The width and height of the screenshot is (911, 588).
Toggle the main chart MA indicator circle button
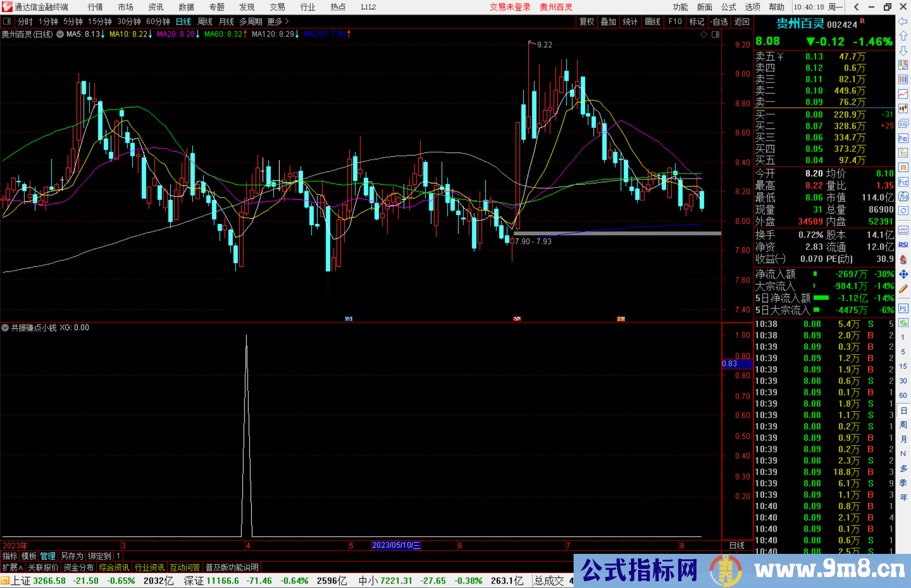(60, 34)
